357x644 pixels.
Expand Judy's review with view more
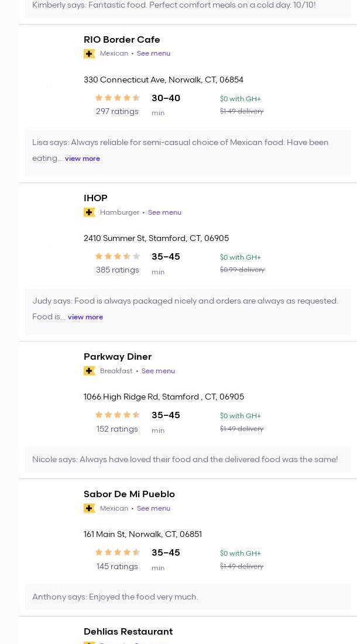tap(85, 317)
